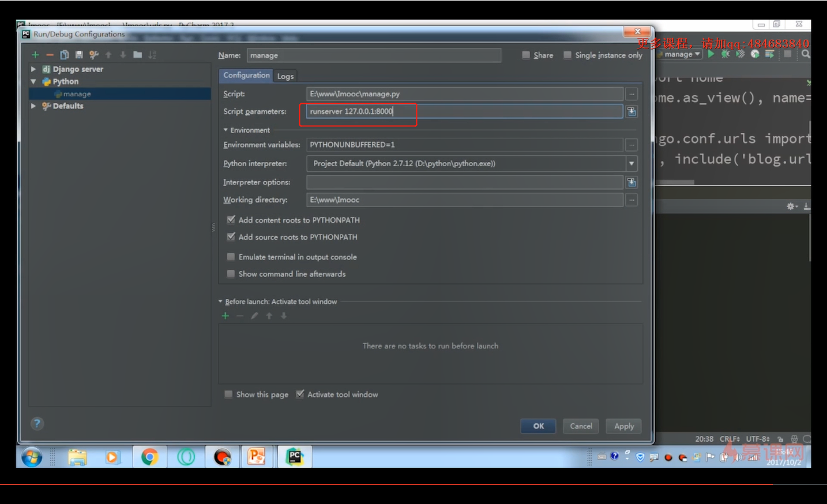The height and width of the screenshot is (504, 827).
Task: Click the Environment variables field
Action: pyautogui.click(x=465, y=145)
